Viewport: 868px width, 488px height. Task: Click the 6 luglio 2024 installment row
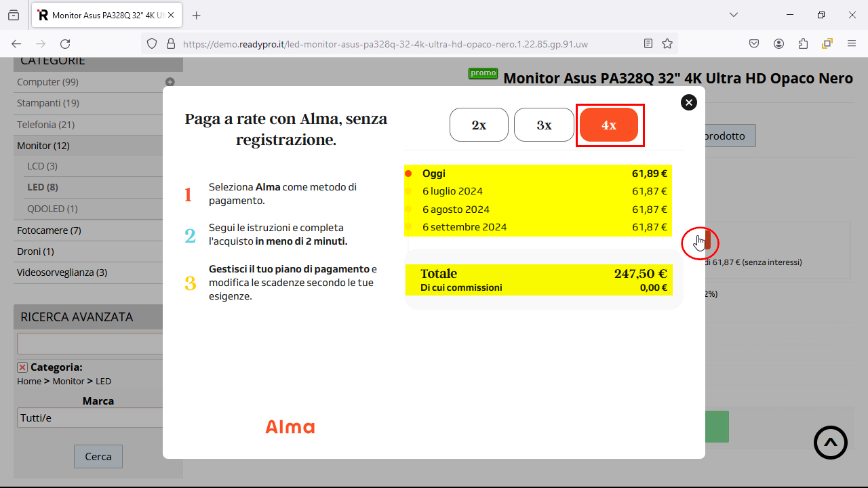[x=538, y=191]
